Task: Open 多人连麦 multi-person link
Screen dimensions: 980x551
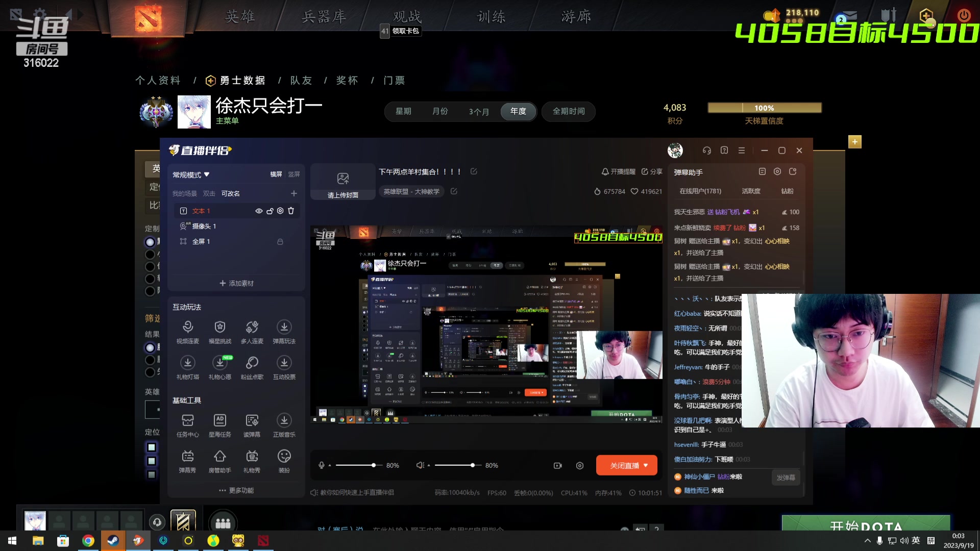Action: point(252,332)
